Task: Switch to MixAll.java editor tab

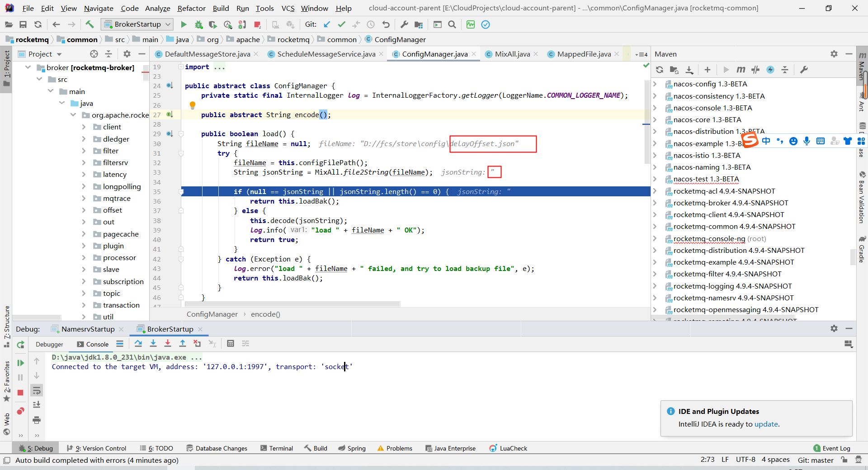Action: 512,54
